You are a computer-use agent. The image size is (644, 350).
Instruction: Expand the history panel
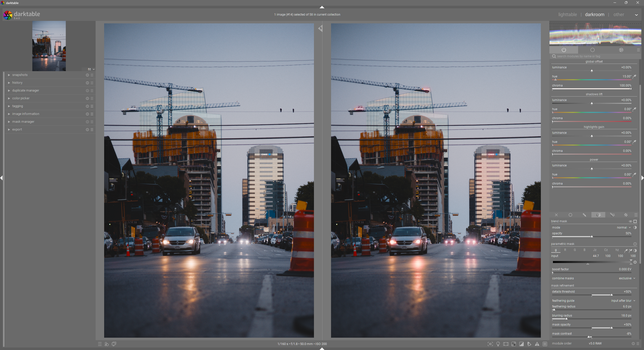(x=17, y=83)
